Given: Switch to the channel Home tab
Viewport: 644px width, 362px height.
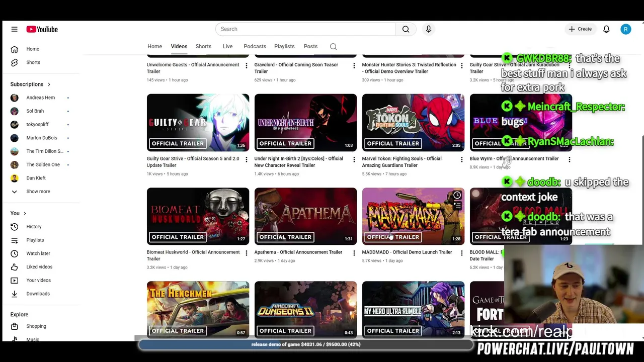Looking at the screenshot, I should coord(154,46).
